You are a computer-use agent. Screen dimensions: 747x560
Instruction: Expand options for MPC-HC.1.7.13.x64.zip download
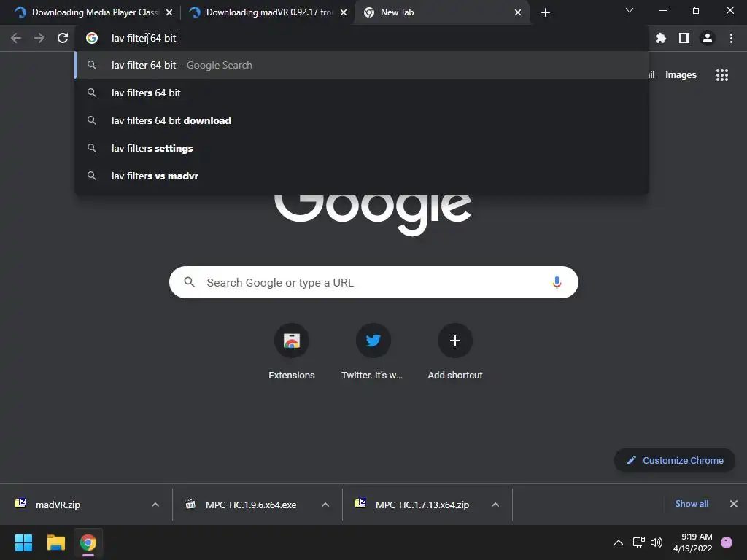pos(495,505)
